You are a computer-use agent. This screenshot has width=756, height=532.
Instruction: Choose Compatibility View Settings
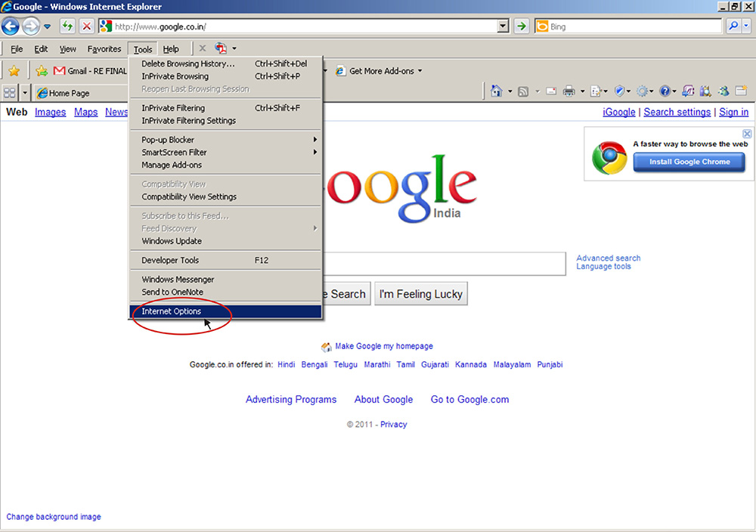tap(225, 196)
